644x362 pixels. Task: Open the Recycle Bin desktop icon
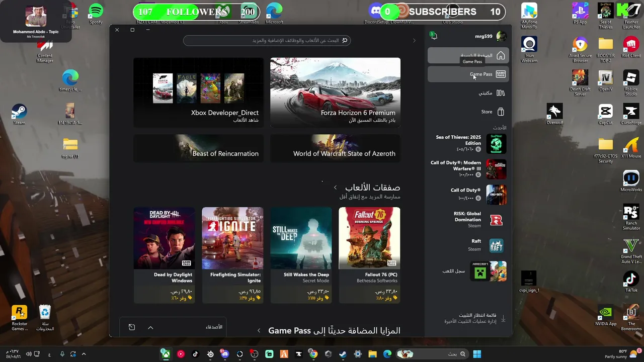tap(45, 318)
